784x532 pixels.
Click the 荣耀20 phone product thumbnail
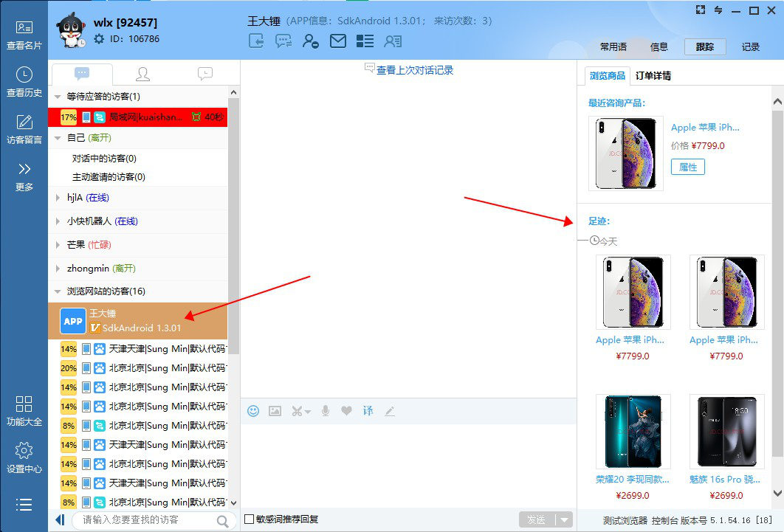633,432
